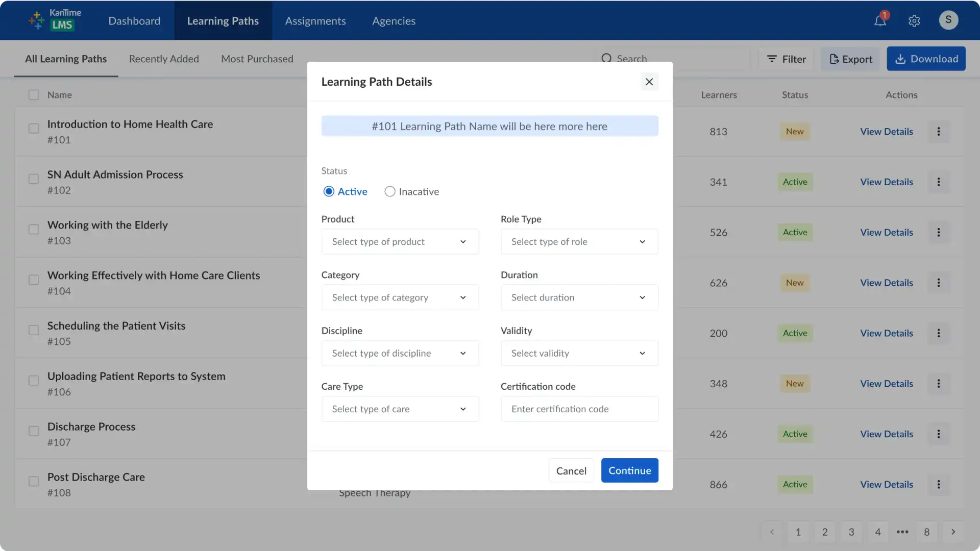Click the Continue button

(x=630, y=470)
